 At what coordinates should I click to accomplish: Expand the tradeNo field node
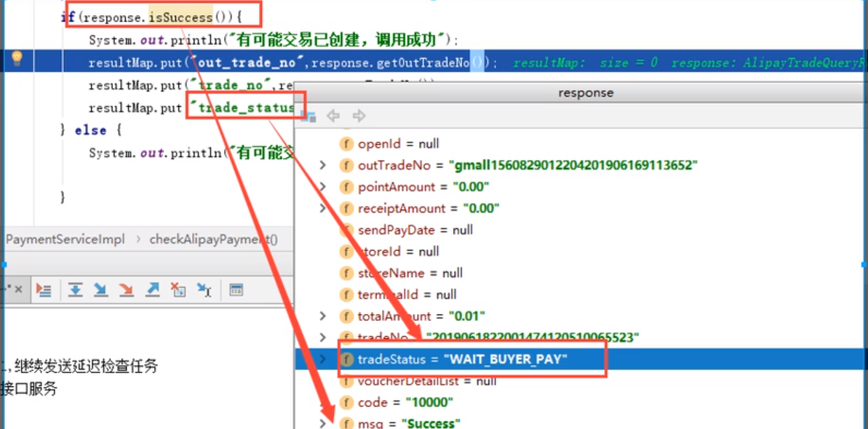[323, 337]
